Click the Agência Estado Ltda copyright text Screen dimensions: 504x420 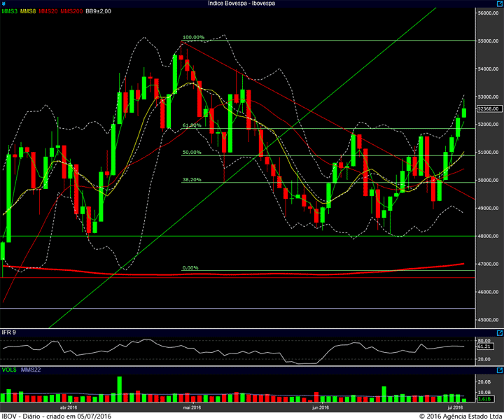click(x=461, y=416)
